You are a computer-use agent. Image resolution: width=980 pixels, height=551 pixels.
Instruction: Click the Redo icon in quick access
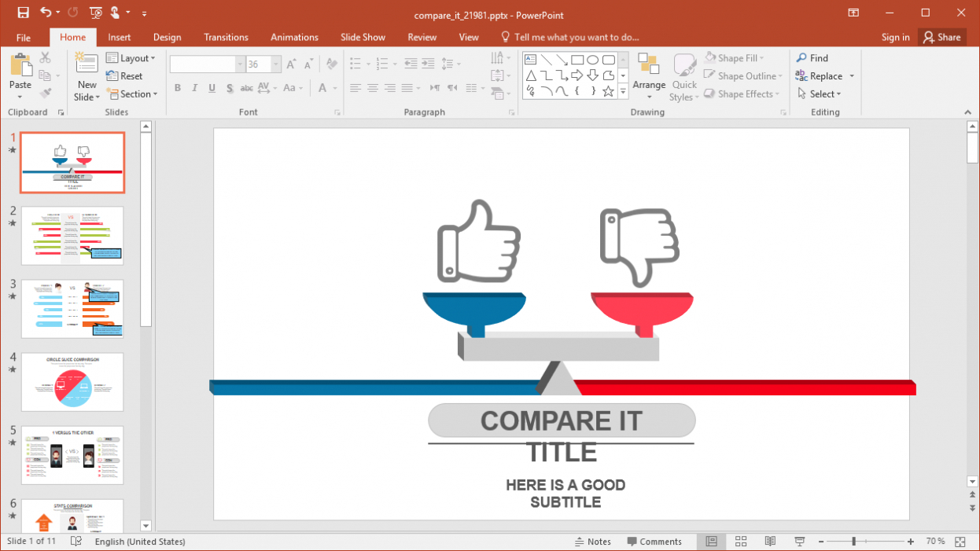click(x=73, y=13)
